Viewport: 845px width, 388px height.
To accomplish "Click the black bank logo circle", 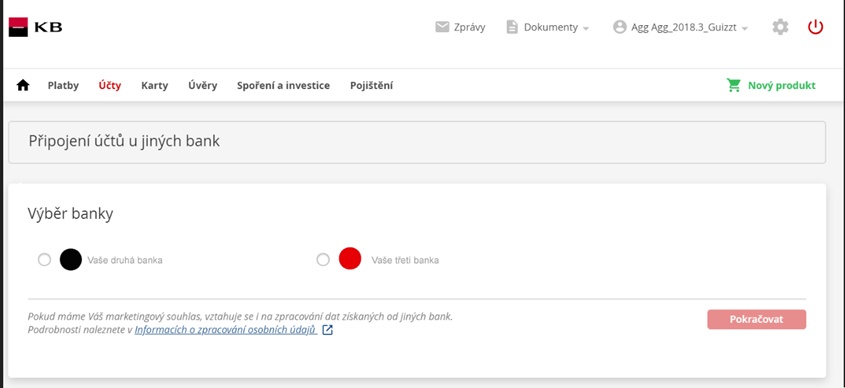I will click(x=71, y=259).
